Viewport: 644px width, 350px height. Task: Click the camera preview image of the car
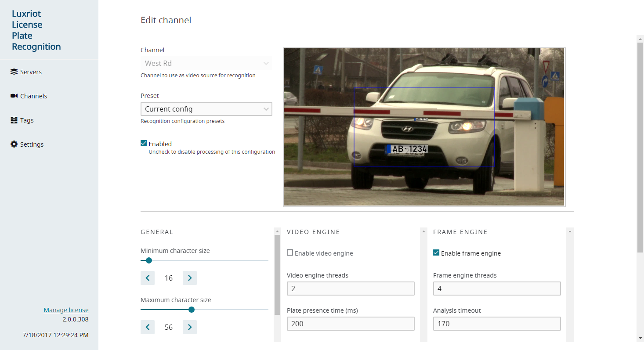coord(424,127)
